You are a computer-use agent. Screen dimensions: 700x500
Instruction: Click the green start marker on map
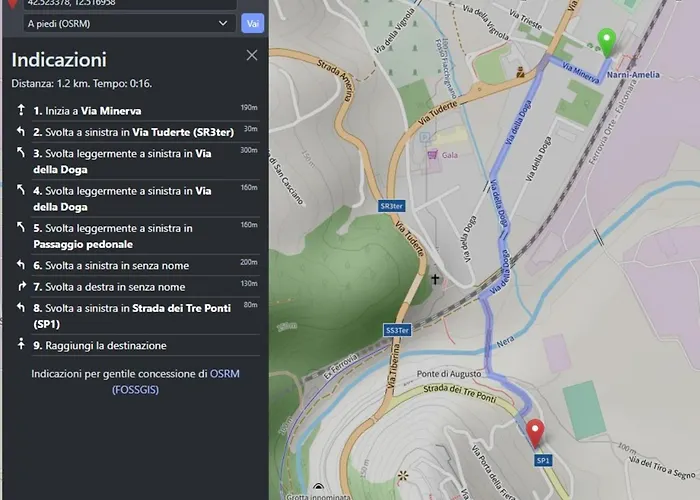click(x=606, y=41)
